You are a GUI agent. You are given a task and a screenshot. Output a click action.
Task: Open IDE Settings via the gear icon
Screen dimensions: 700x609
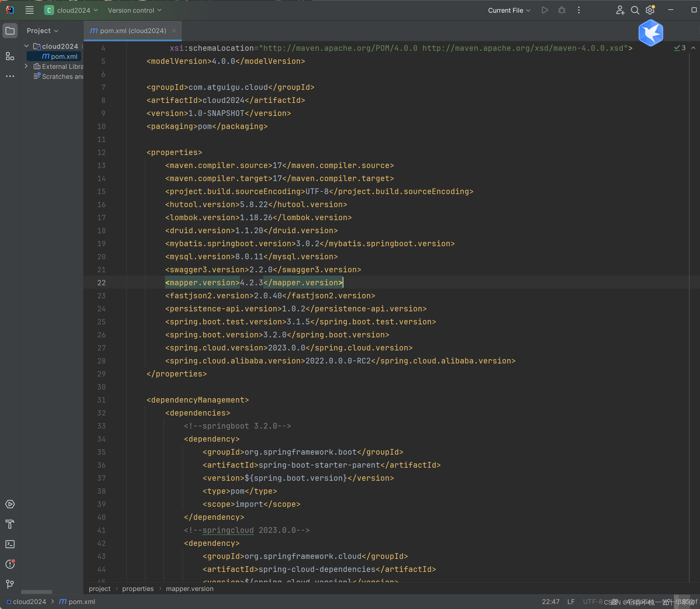pyautogui.click(x=650, y=10)
